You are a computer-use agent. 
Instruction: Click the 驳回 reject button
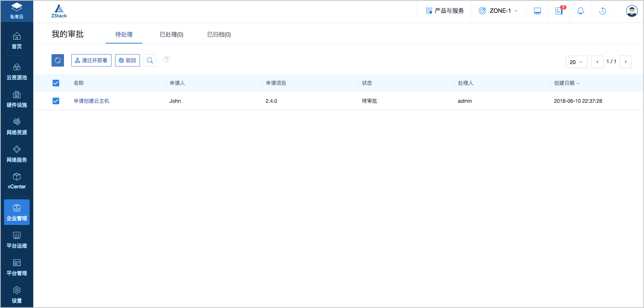[x=128, y=60]
